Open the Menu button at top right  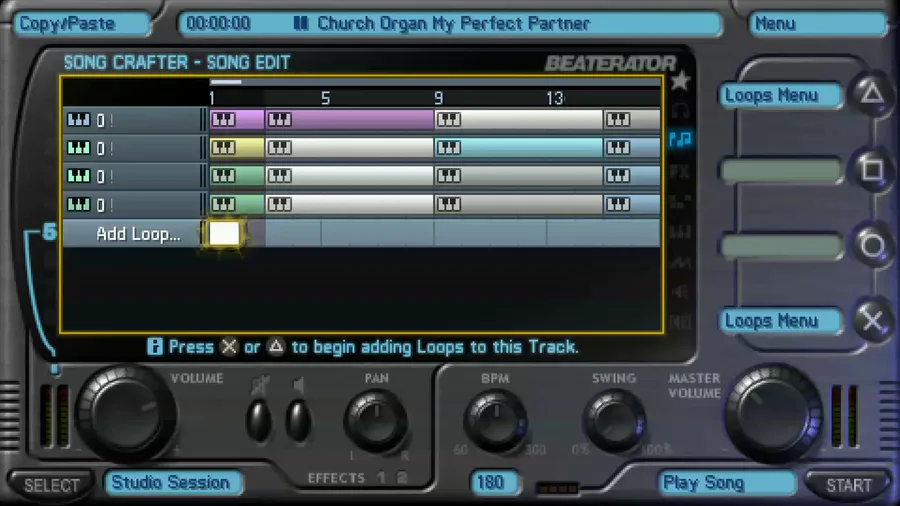[x=817, y=24]
